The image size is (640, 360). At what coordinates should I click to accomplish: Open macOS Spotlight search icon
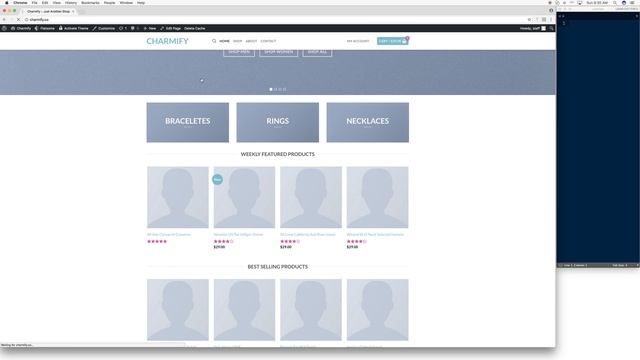[x=615, y=2]
